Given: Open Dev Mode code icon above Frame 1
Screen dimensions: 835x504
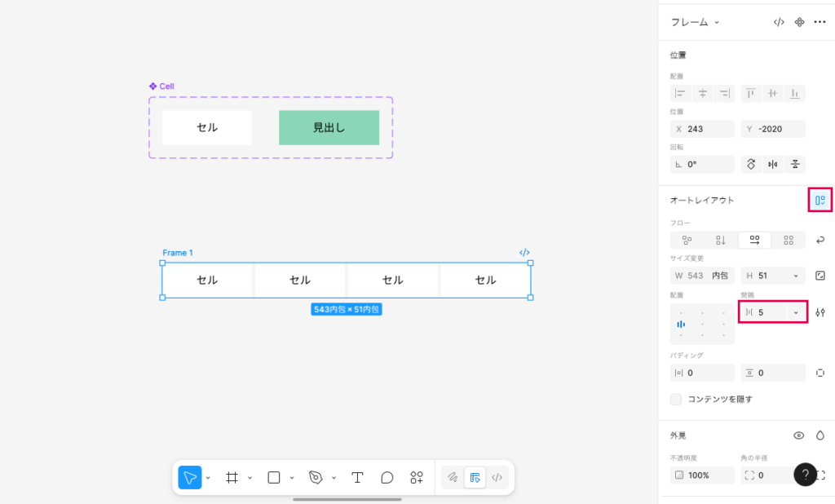Looking at the screenshot, I should click(524, 253).
